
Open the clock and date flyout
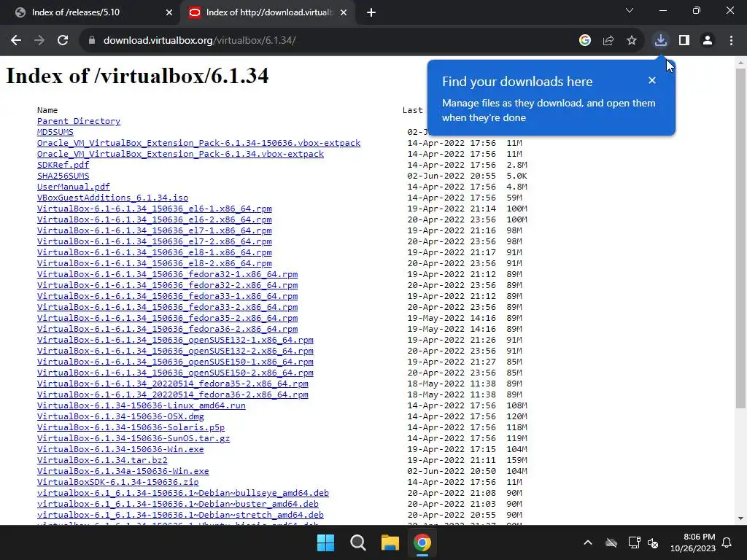[x=693, y=542]
